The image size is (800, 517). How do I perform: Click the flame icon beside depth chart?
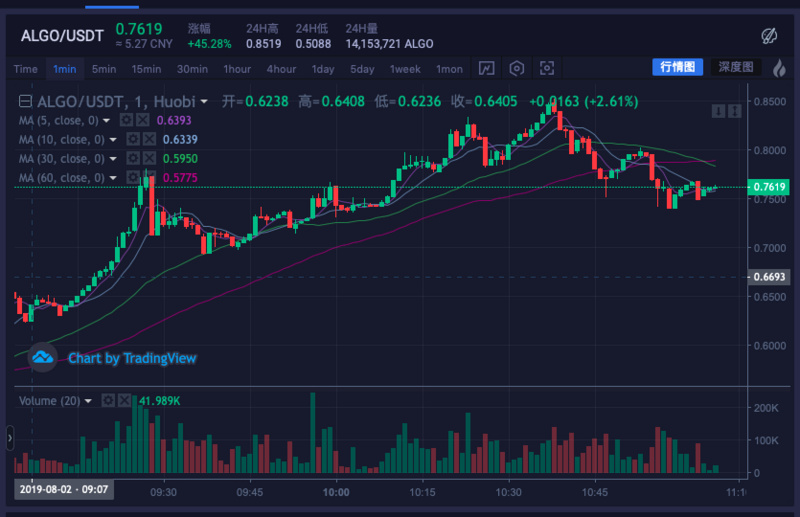coord(779,68)
